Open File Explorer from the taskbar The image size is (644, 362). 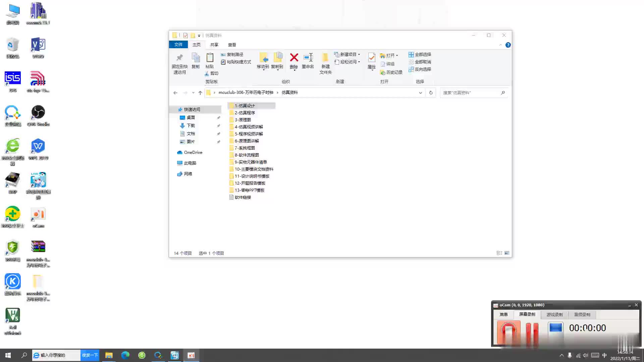pos(109,355)
